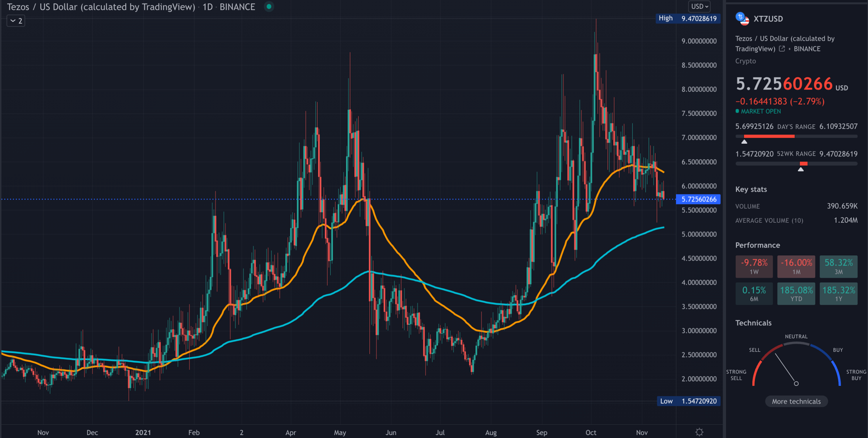Click the Aug label on time axis
868x438 pixels.
point(491,433)
